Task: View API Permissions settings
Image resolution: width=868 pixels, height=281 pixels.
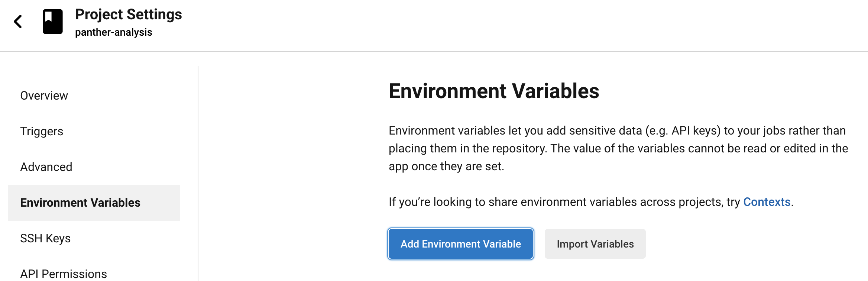Action: pos(64,274)
